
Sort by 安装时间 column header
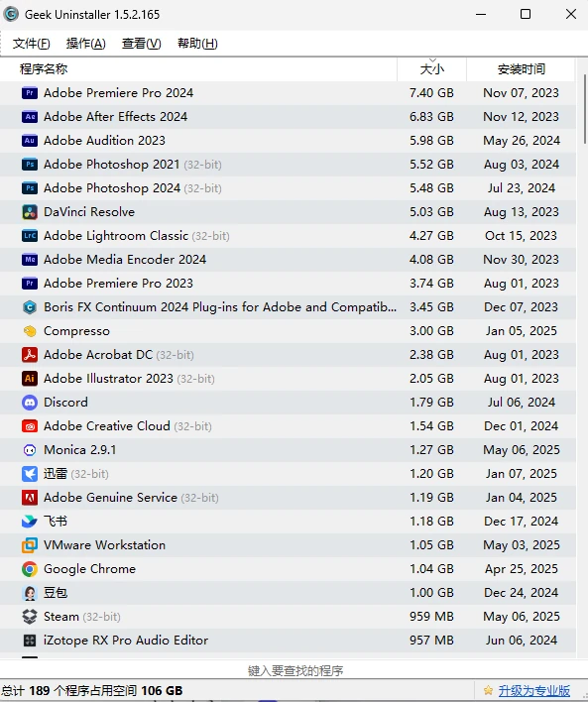521,69
